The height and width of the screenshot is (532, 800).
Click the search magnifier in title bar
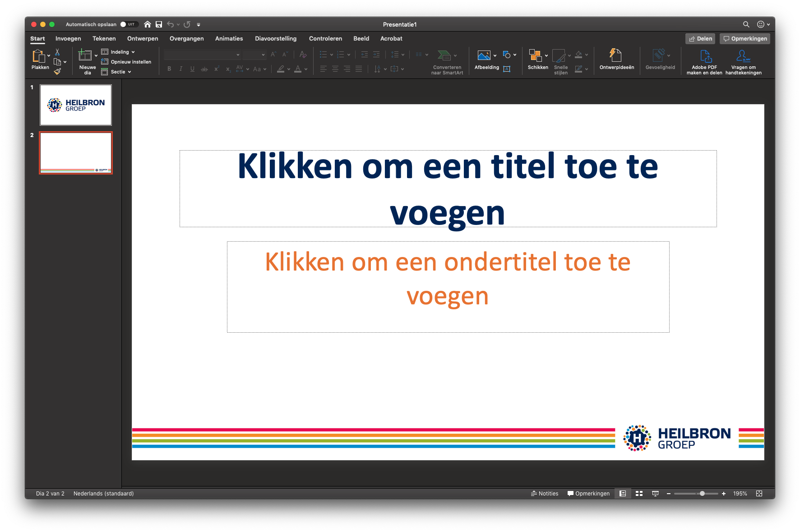tap(746, 24)
